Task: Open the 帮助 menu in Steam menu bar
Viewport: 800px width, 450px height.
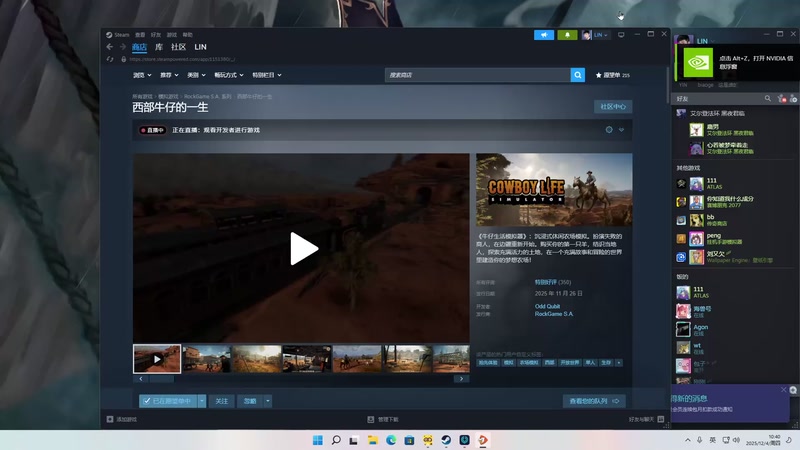Action: tap(188, 35)
